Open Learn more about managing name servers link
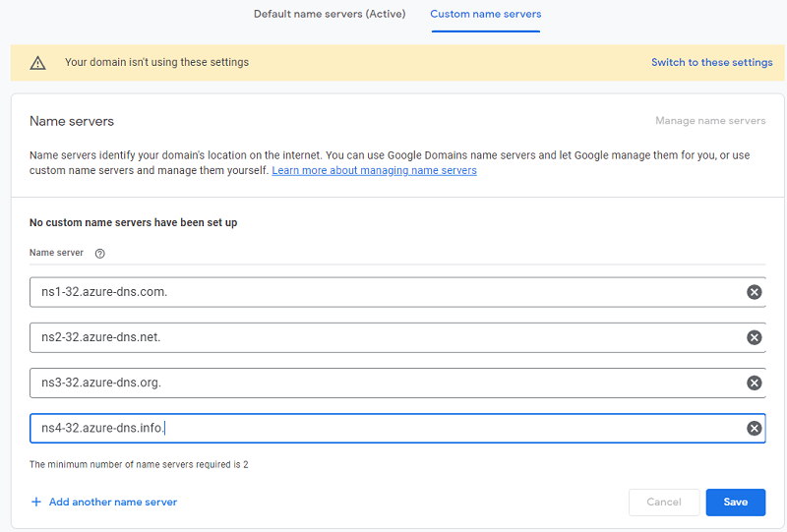Screen dimensions: 787x532 pyautogui.click(x=374, y=171)
